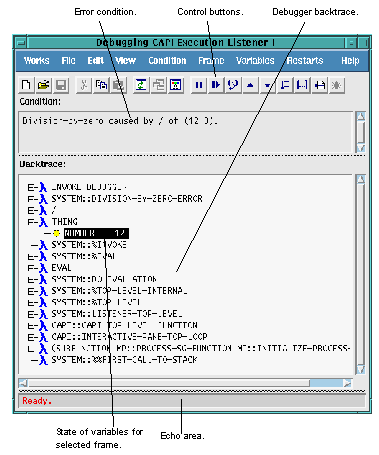Open the Condition menu

click(x=167, y=61)
